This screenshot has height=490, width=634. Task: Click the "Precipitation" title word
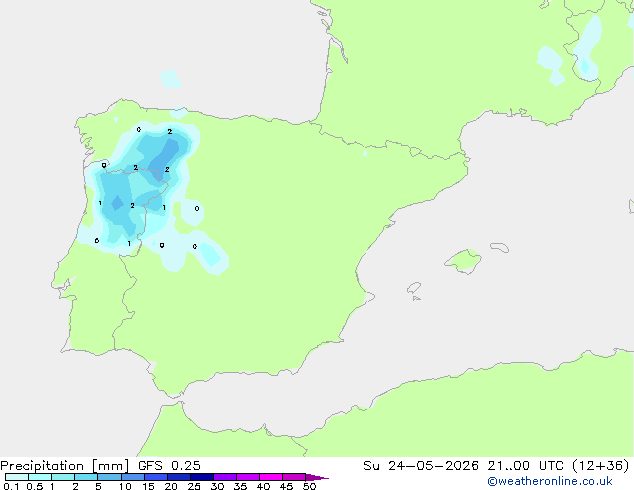click(42, 466)
